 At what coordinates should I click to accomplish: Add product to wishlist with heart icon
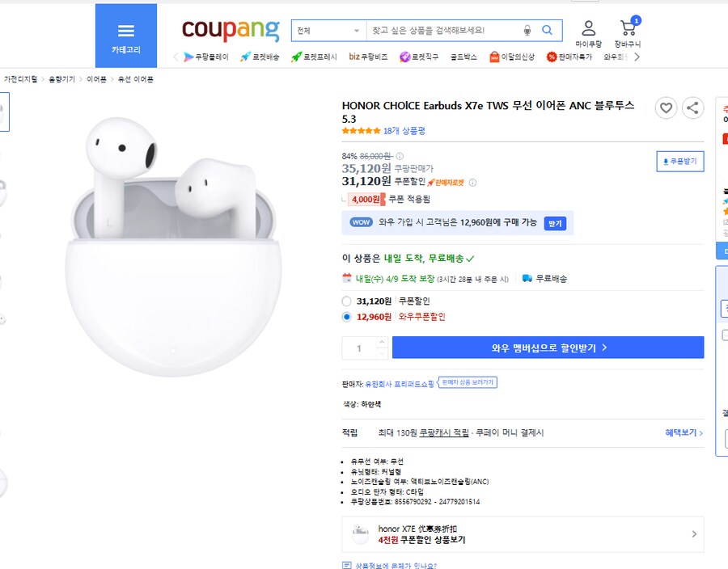pos(666,107)
